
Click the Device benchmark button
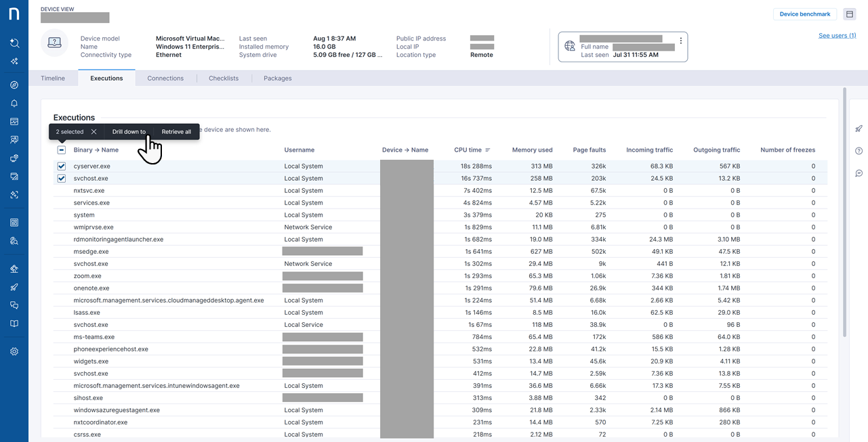tap(805, 14)
